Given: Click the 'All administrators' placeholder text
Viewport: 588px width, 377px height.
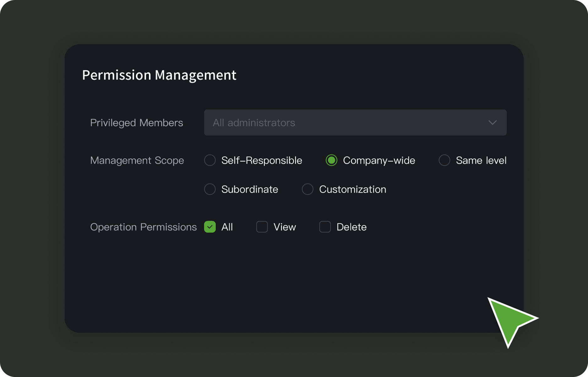Looking at the screenshot, I should [x=254, y=123].
